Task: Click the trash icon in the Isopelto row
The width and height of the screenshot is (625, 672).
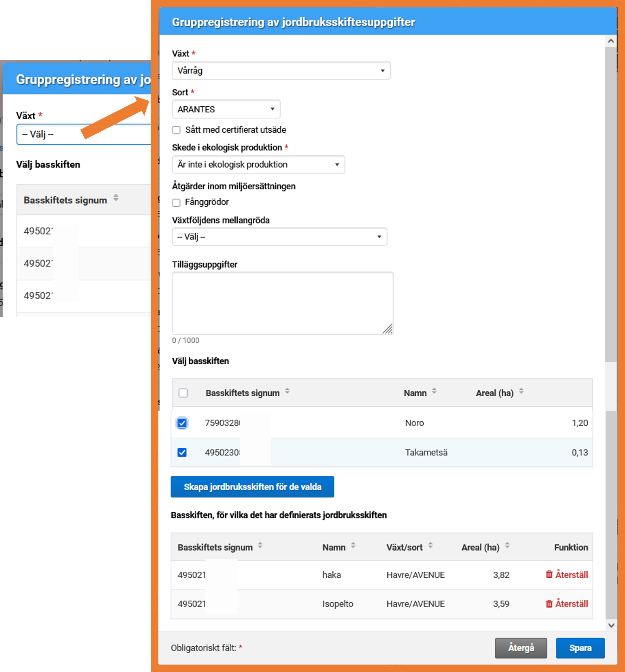Action: tap(549, 604)
